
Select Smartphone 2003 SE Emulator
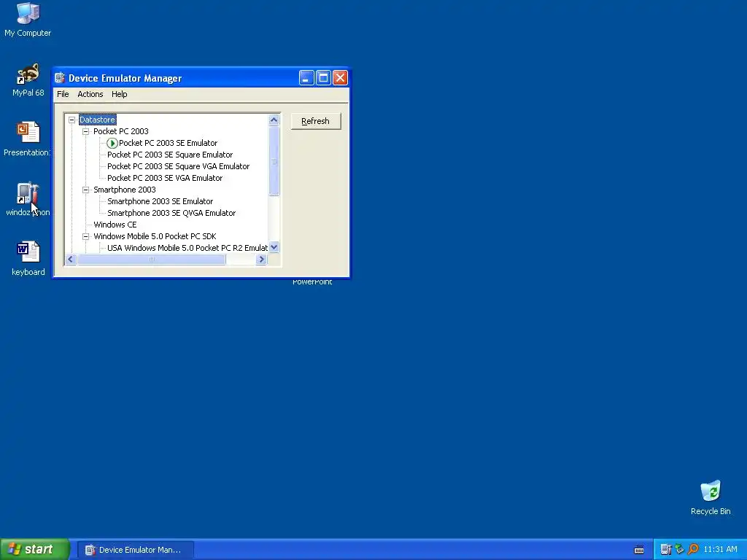tap(160, 201)
